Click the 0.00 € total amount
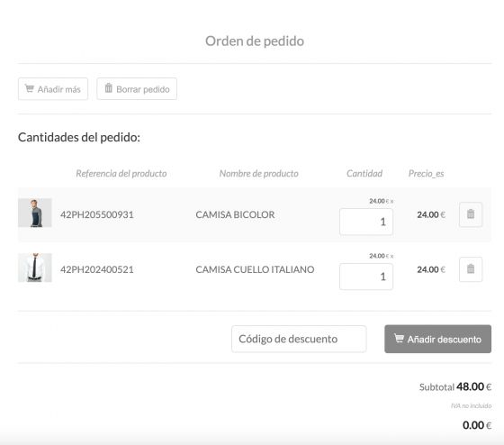 (477, 425)
